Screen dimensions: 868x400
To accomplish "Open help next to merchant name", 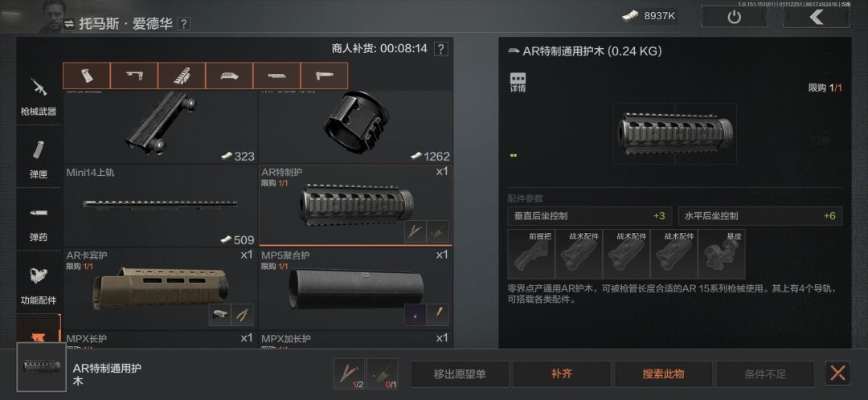I will tap(184, 24).
